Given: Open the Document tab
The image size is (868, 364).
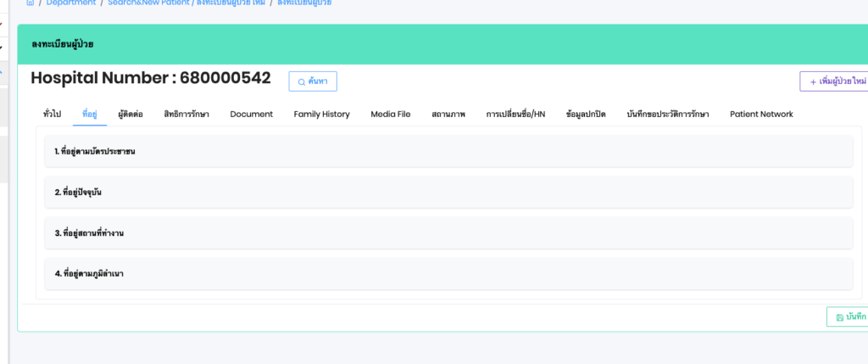Looking at the screenshot, I should 252,114.
